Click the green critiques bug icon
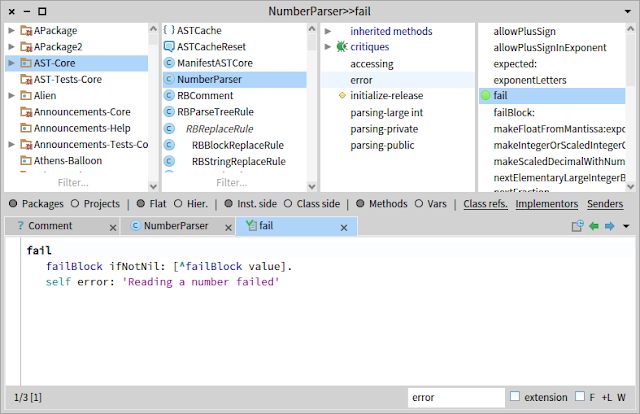 click(342, 47)
